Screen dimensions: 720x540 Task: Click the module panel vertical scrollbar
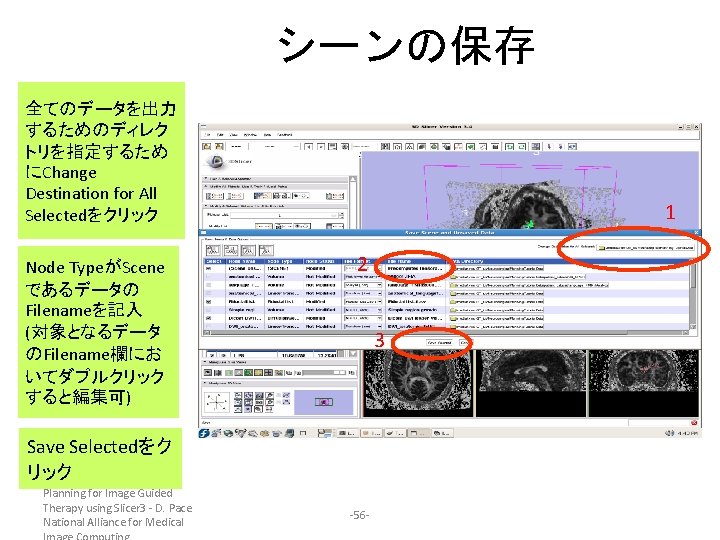point(353,202)
